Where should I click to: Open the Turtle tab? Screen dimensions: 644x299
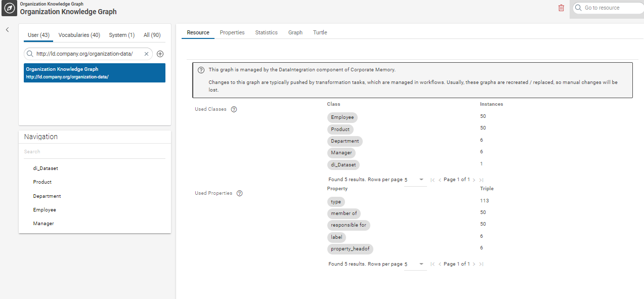(x=320, y=32)
